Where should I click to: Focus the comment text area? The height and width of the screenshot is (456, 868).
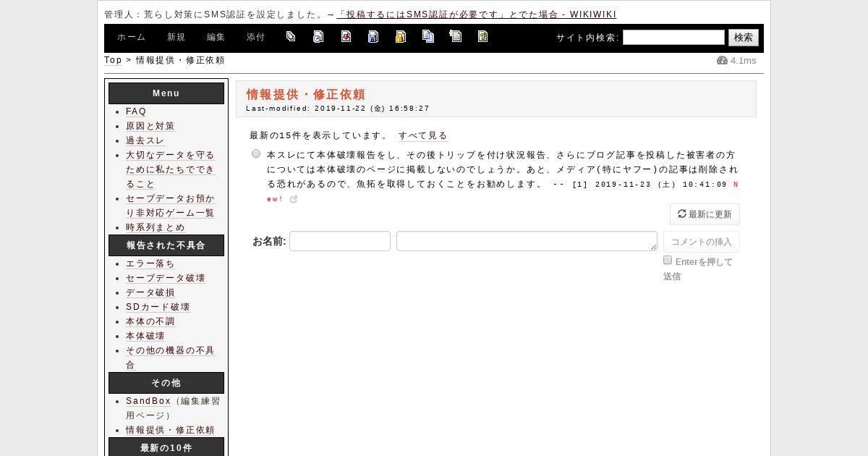[x=527, y=241]
